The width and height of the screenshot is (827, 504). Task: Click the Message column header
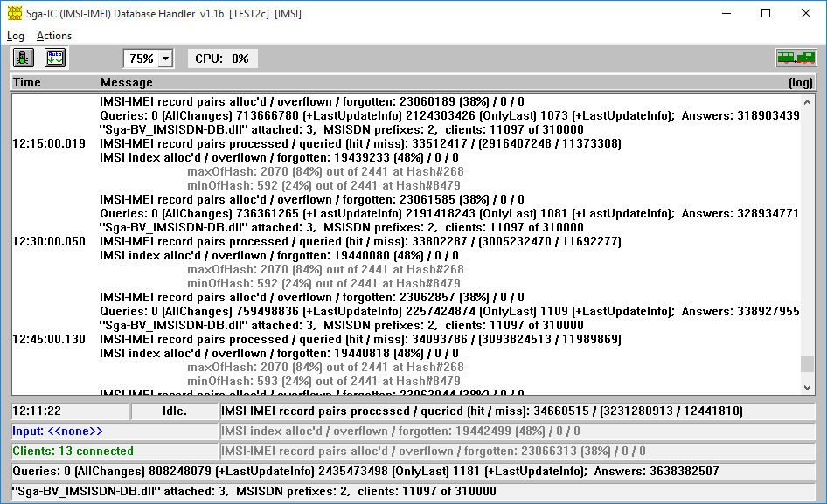[127, 82]
